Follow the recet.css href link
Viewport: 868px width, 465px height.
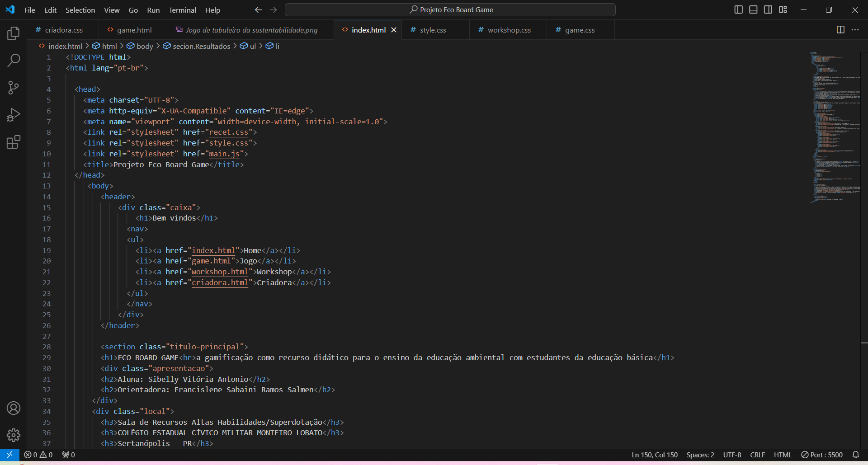click(x=228, y=132)
